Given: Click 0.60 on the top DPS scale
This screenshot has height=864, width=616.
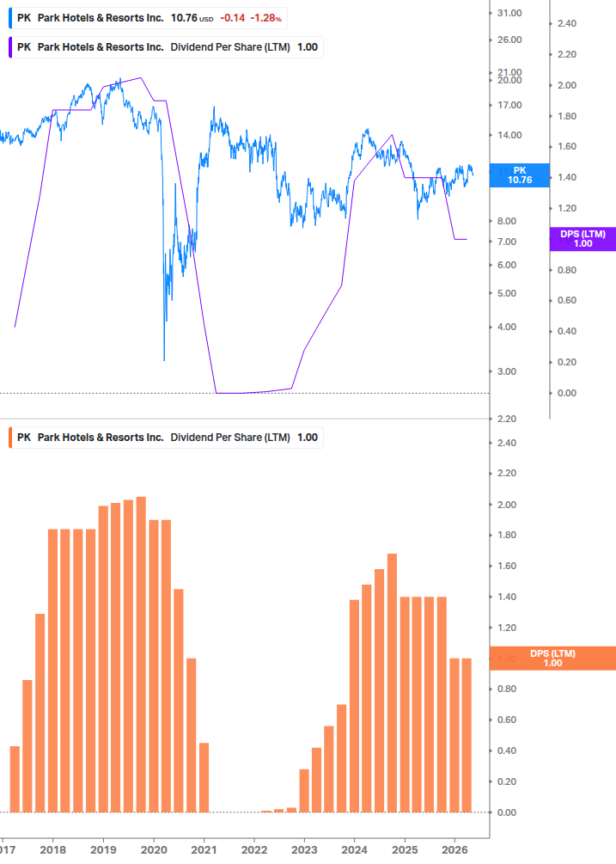Looking at the screenshot, I should [567, 300].
